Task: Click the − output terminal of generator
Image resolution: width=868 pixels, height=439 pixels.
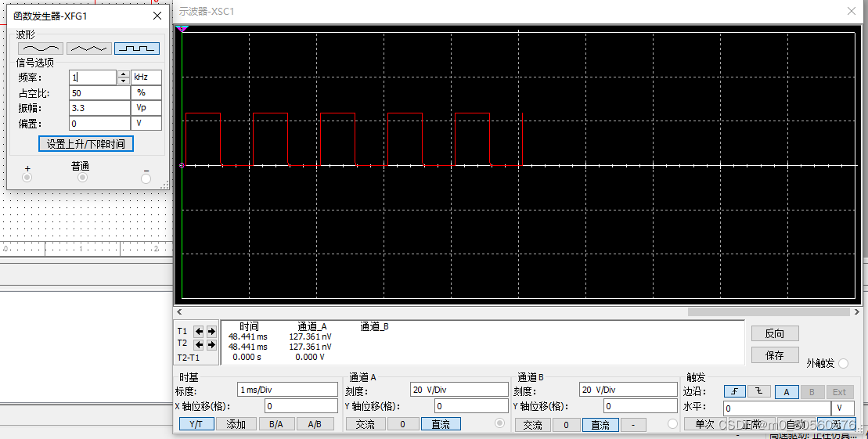Action: 146,178
